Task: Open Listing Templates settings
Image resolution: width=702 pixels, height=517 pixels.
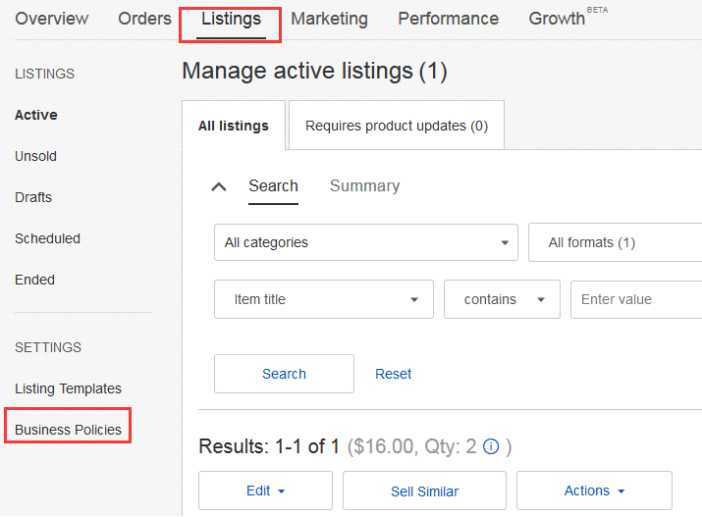Action: pos(68,389)
